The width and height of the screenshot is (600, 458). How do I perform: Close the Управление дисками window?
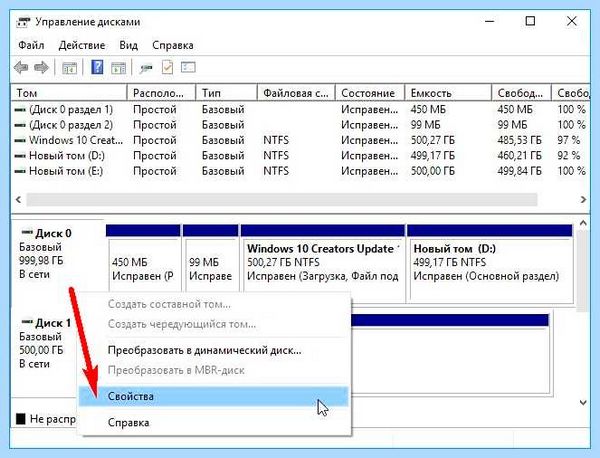[572, 21]
